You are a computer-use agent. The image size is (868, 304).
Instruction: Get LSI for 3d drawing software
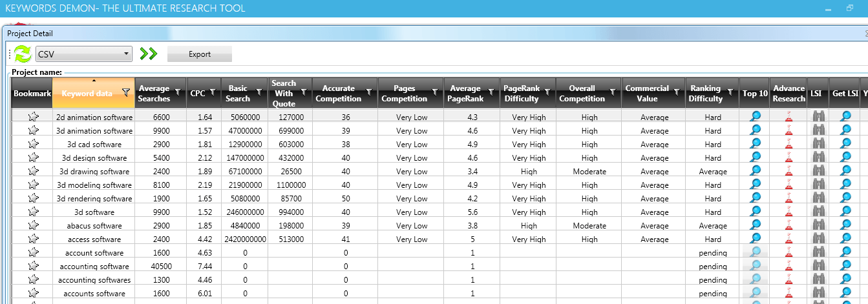845,171
